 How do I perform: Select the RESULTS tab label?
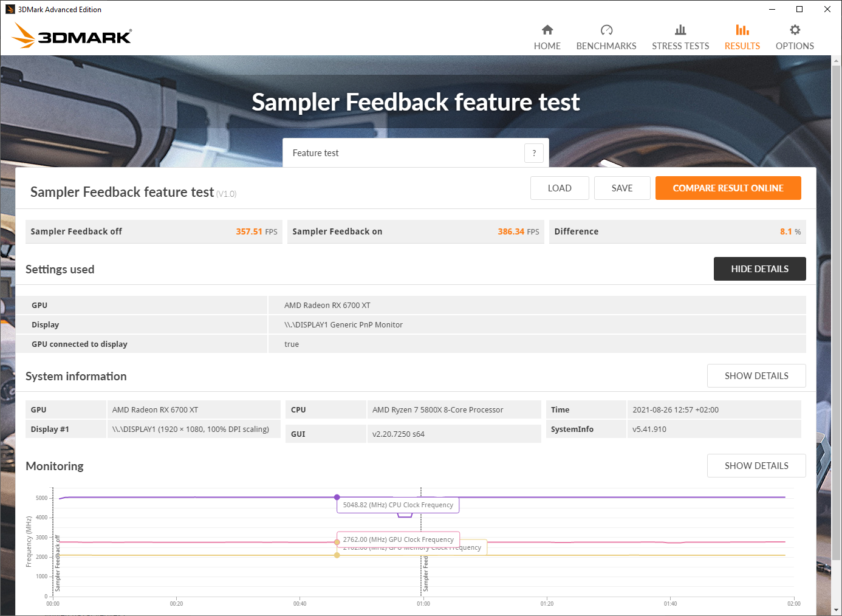(x=742, y=46)
